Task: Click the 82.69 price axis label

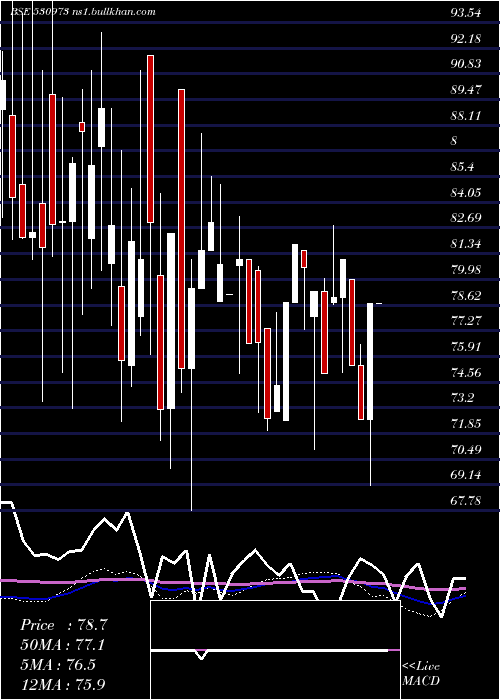Action: click(x=466, y=218)
